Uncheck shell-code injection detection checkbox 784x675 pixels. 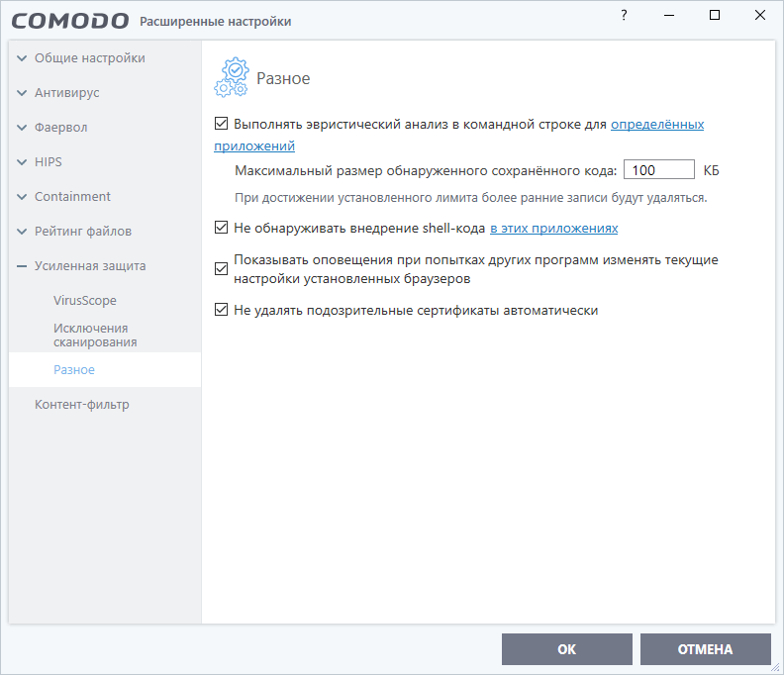(221, 229)
